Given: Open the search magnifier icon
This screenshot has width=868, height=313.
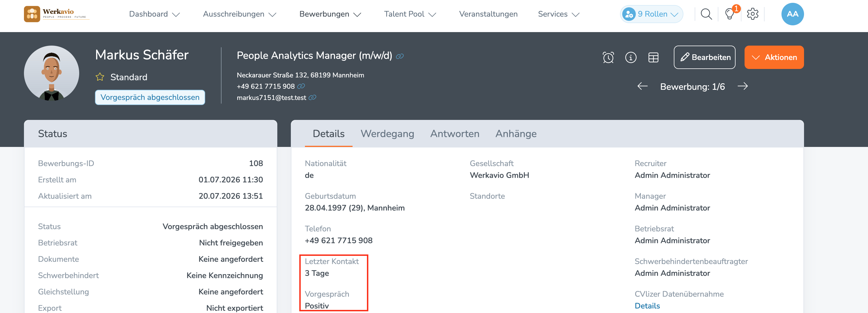Looking at the screenshot, I should (x=706, y=14).
